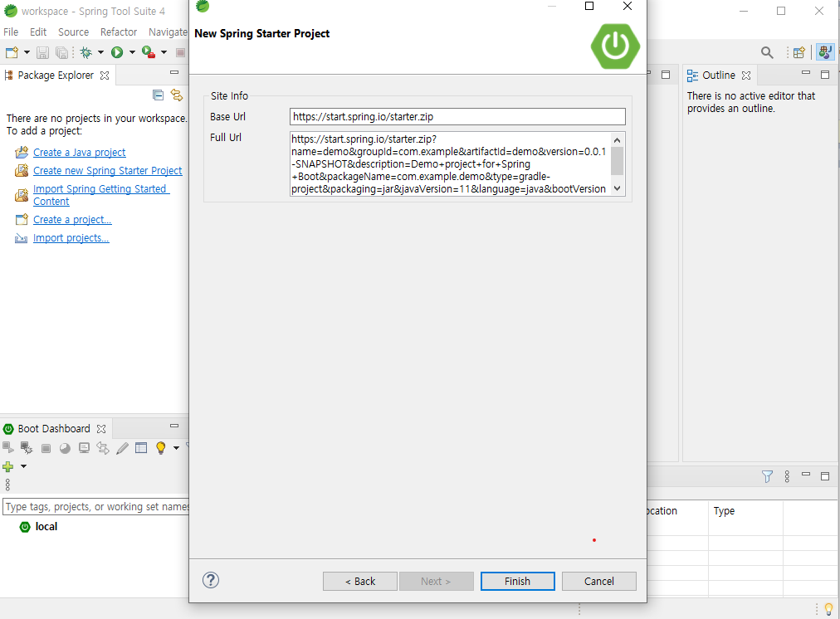
Task: Click inside the Full Url text area
Action: tap(450, 163)
